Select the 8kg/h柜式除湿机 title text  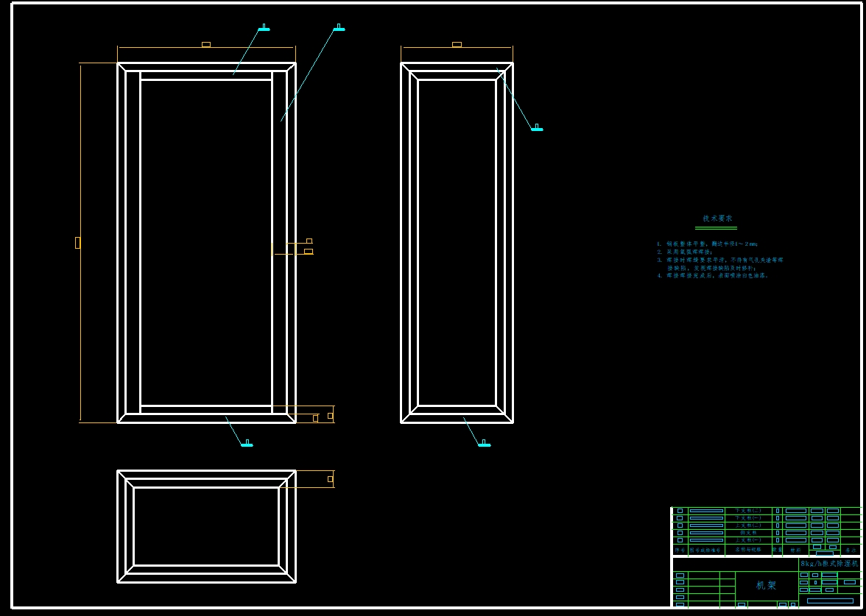coord(829,564)
